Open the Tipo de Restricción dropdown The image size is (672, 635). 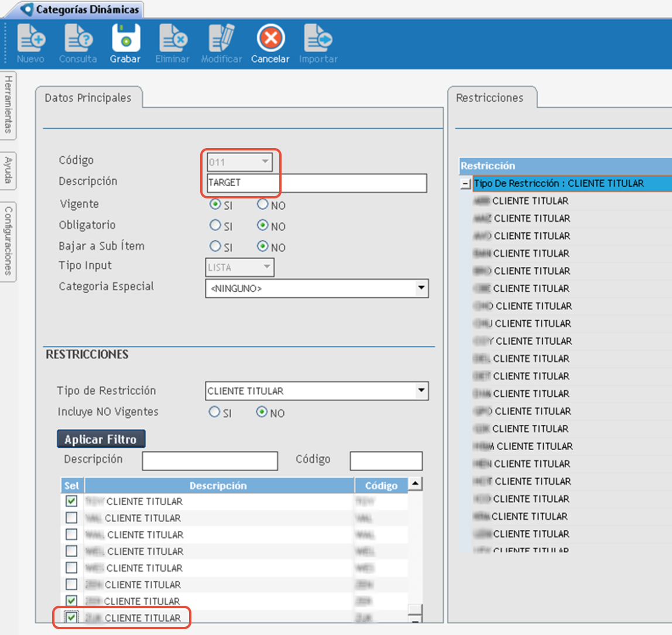tap(317, 391)
